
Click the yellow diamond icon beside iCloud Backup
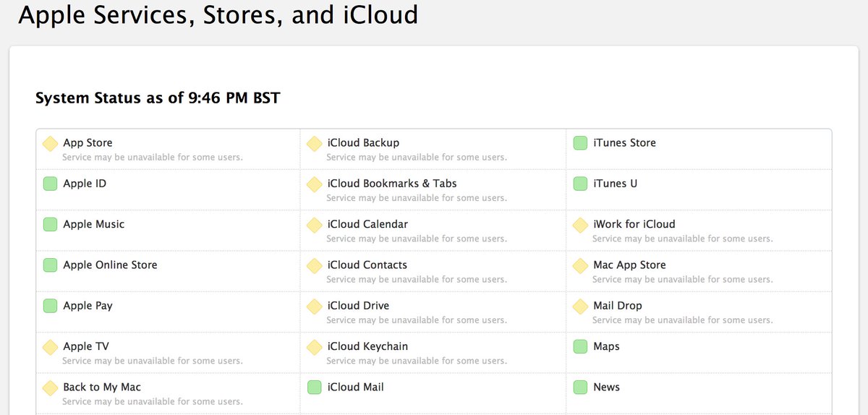pyautogui.click(x=314, y=143)
